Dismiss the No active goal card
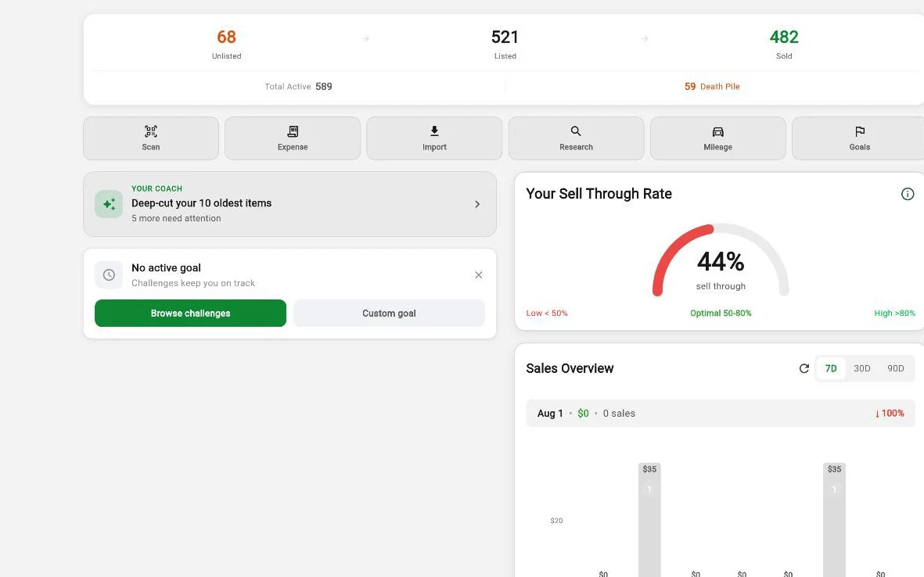 coord(479,275)
